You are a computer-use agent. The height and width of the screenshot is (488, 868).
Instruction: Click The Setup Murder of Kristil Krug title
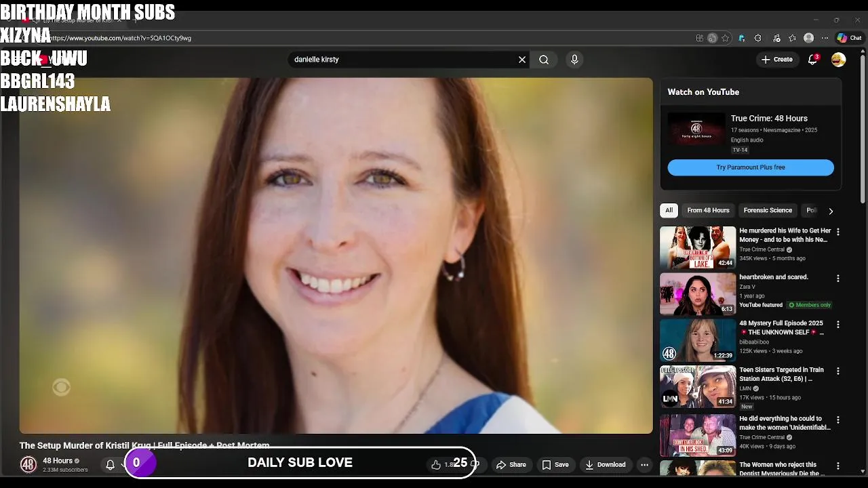[144, 445]
